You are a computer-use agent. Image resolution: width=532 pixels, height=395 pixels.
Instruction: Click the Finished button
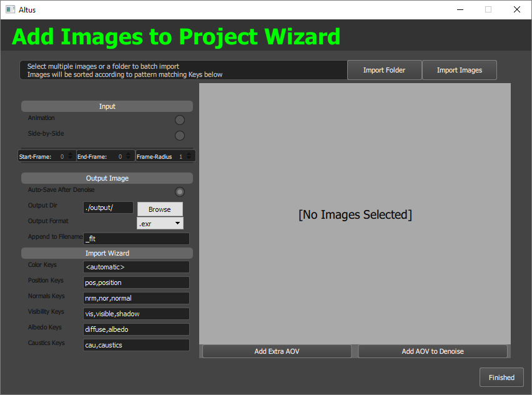[x=501, y=377]
